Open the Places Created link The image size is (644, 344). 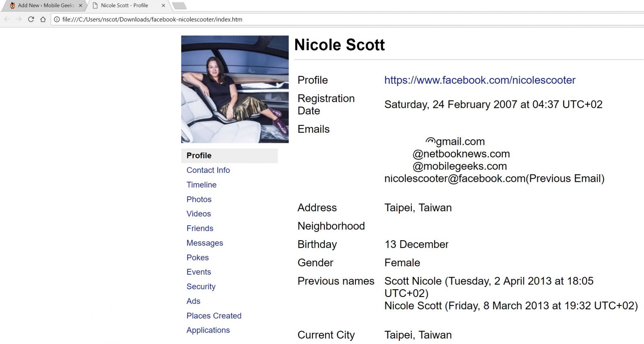coord(214,316)
